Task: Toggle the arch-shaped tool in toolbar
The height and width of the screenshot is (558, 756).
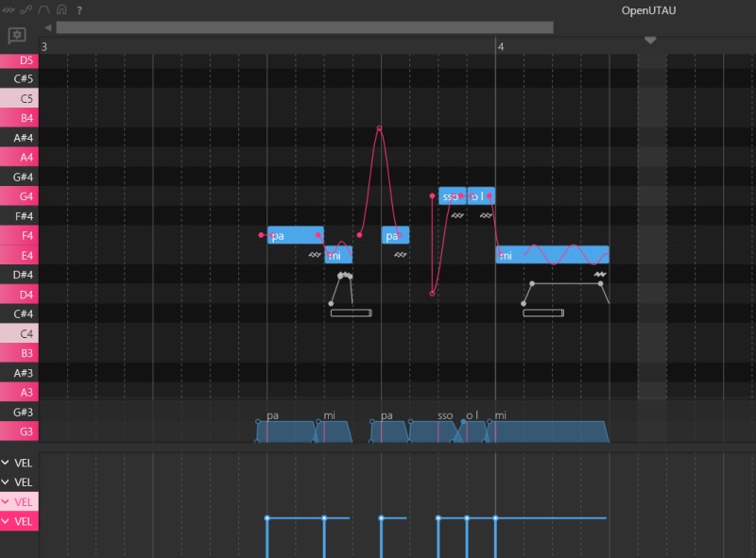Action: [x=61, y=9]
